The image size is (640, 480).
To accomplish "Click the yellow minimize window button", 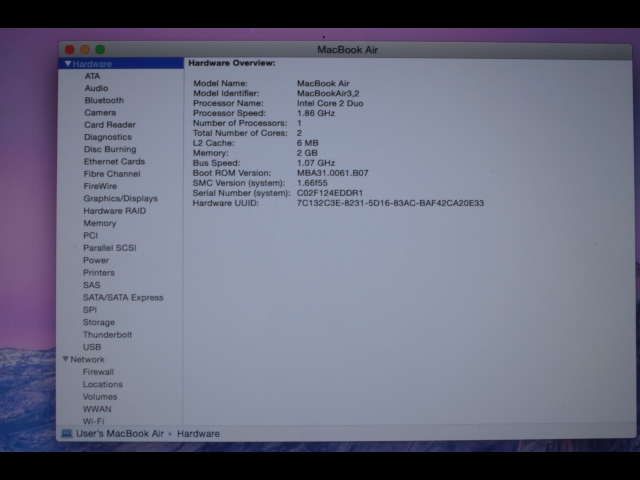I will [x=85, y=49].
